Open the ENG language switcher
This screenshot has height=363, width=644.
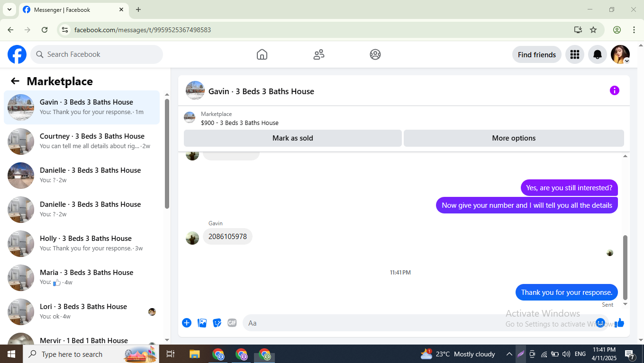pos(581,354)
